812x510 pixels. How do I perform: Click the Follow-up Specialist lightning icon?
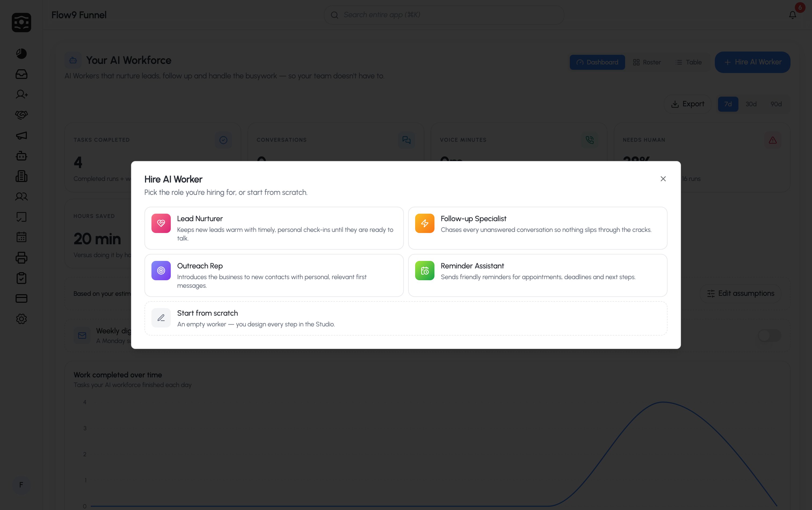coord(425,223)
